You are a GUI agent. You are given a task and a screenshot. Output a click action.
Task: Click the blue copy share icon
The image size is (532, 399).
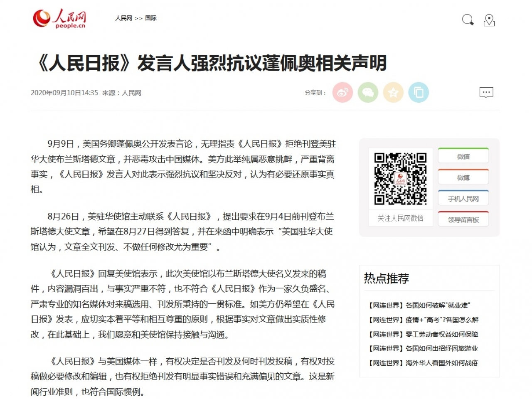tap(419, 92)
